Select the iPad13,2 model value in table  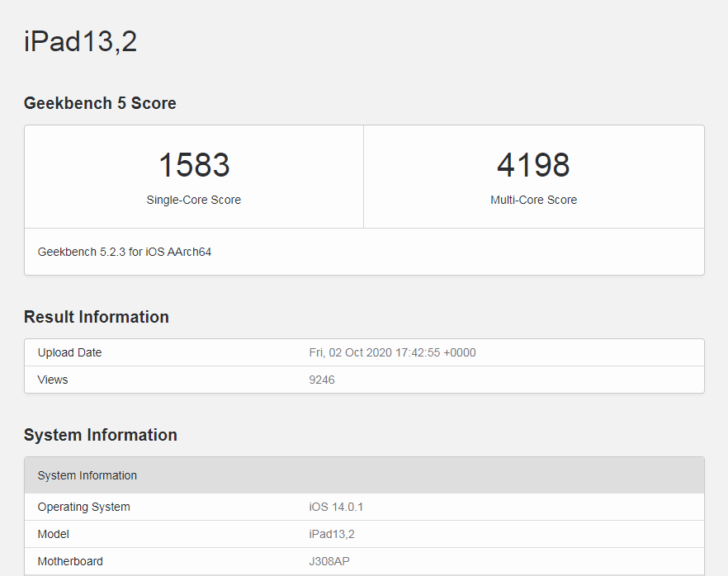point(332,534)
